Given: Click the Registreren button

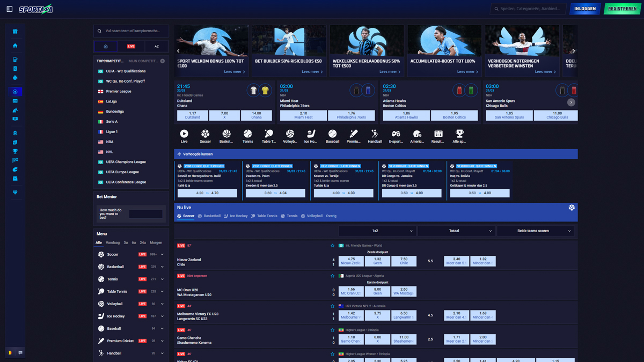Looking at the screenshot, I should pos(622,9).
